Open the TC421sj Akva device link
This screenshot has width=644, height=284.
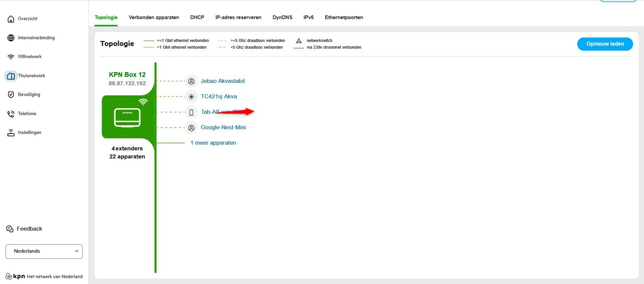point(219,96)
